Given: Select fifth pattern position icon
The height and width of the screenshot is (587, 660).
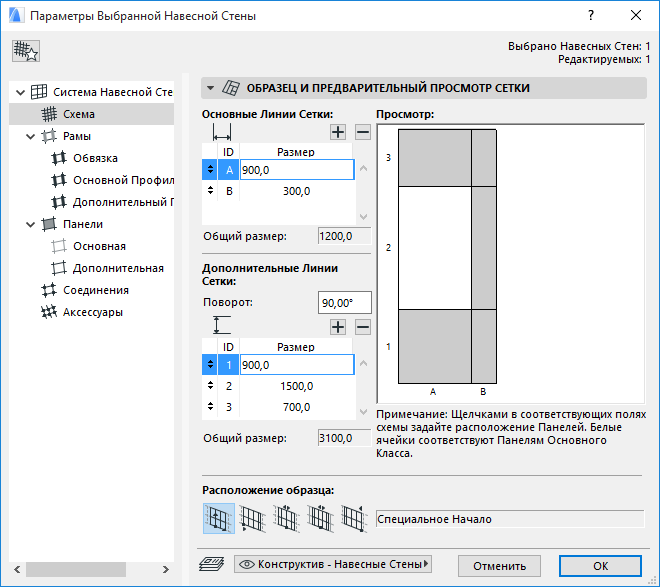Looking at the screenshot, I should coord(354,518).
